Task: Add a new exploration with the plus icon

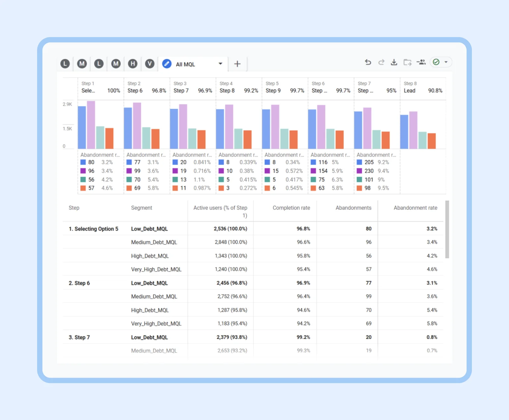Action: [237, 64]
